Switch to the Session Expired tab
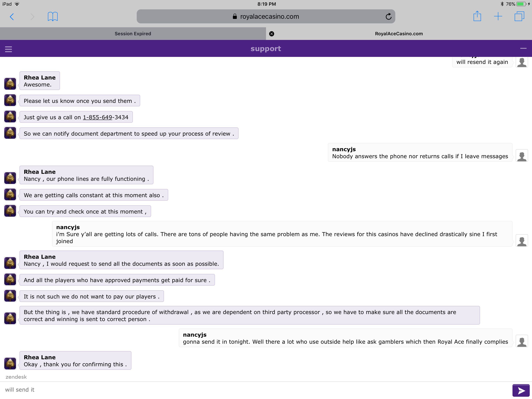 133,34
